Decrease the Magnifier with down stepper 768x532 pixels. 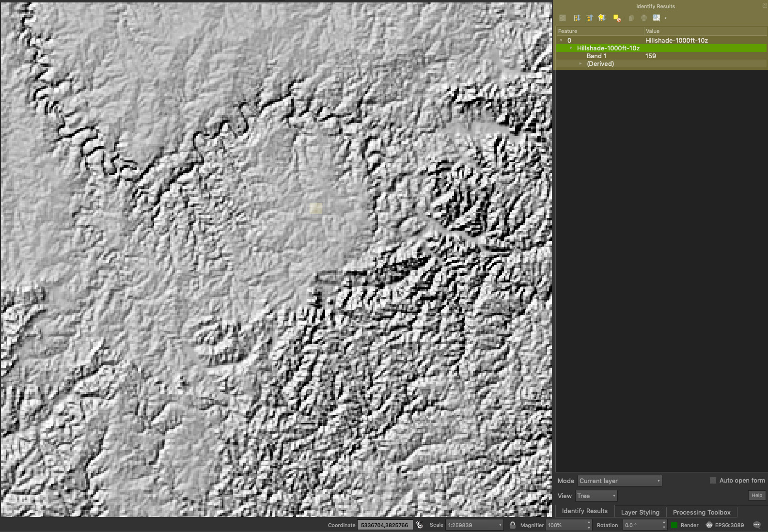coord(589,527)
